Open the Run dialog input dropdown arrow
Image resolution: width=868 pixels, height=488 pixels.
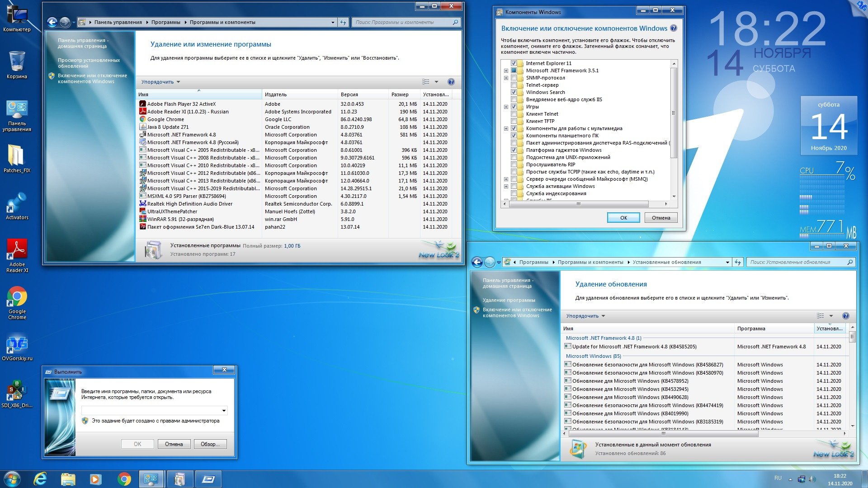click(x=224, y=411)
